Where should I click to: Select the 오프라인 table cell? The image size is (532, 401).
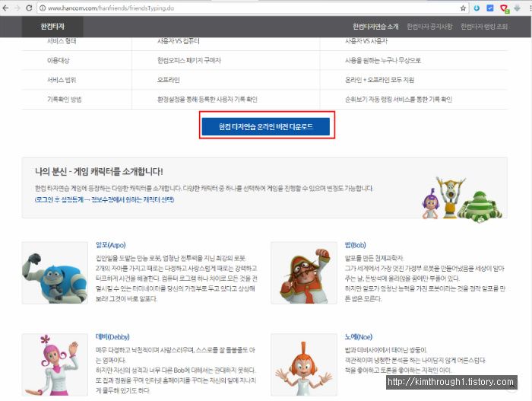(x=168, y=80)
